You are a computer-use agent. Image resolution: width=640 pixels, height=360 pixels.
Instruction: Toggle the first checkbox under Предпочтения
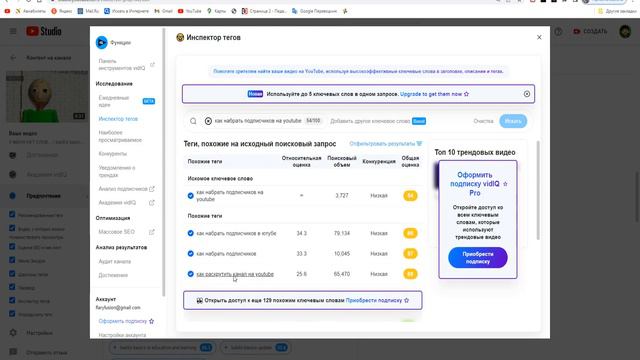(x=12, y=214)
